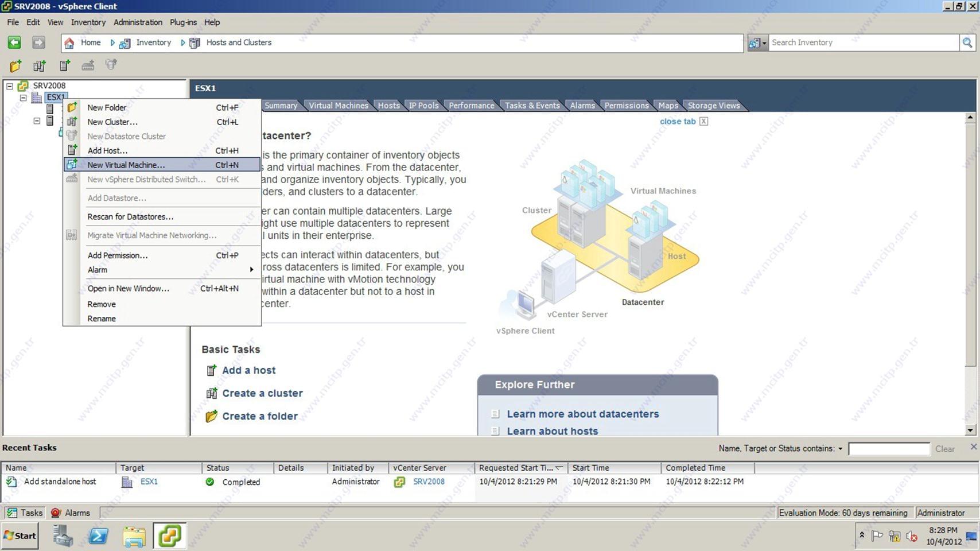
Task: Open the Alarm submenu arrow
Action: point(251,270)
